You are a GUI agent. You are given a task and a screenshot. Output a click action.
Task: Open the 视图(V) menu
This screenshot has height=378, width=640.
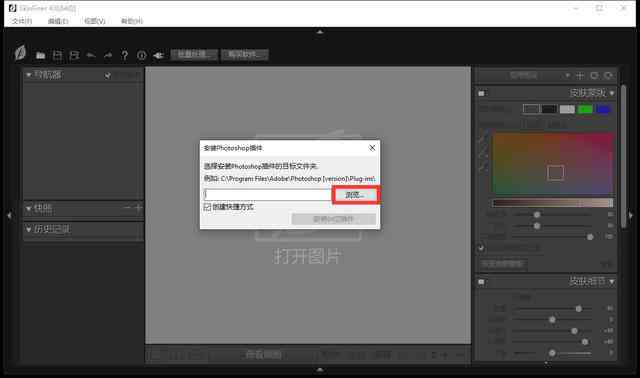point(95,21)
